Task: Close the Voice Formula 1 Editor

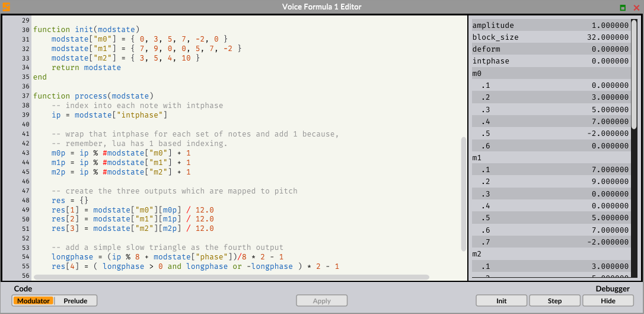Action: coord(636,8)
